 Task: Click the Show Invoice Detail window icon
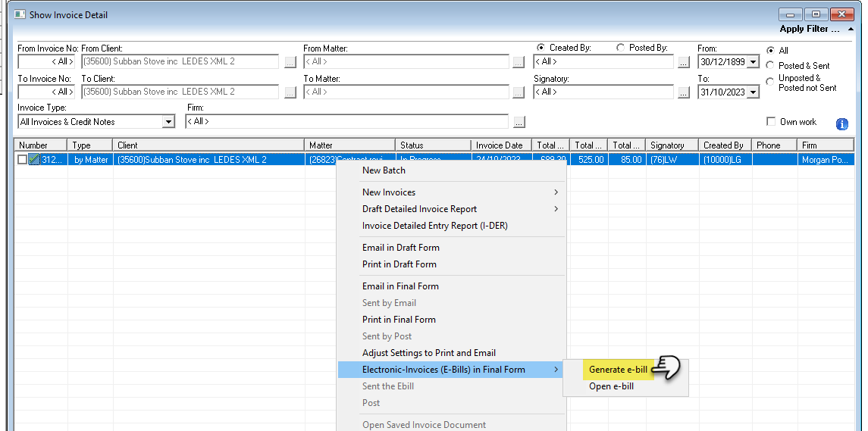(20, 15)
